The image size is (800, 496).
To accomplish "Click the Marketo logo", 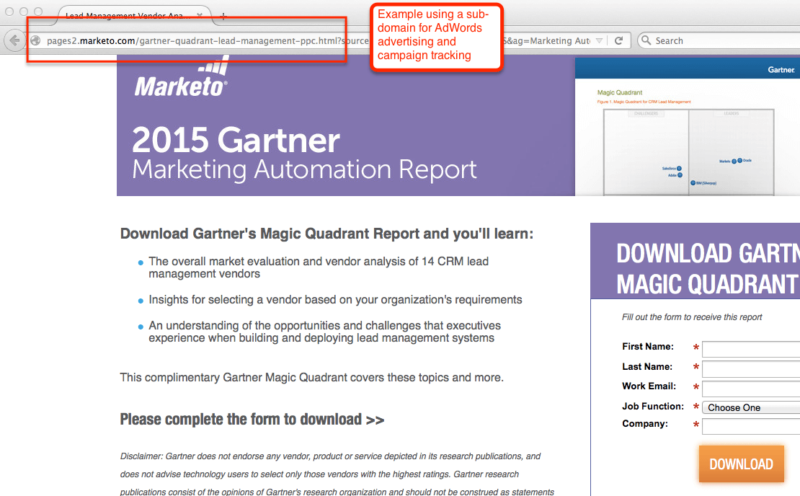I will pyautogui.click(x=181, y=77).
